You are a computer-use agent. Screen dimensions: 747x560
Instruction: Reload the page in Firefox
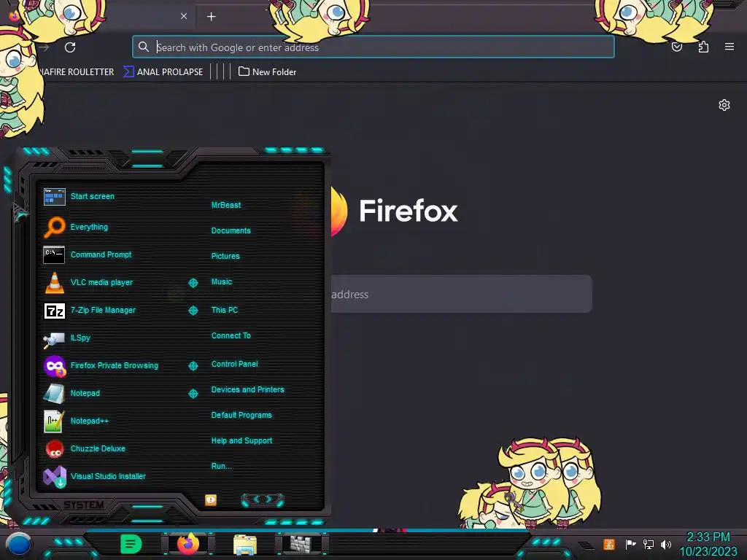[x=70, y=47]
